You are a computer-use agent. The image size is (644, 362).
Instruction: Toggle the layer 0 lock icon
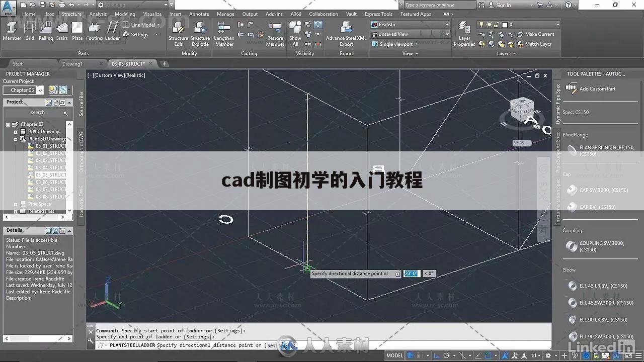coord(496,24)
